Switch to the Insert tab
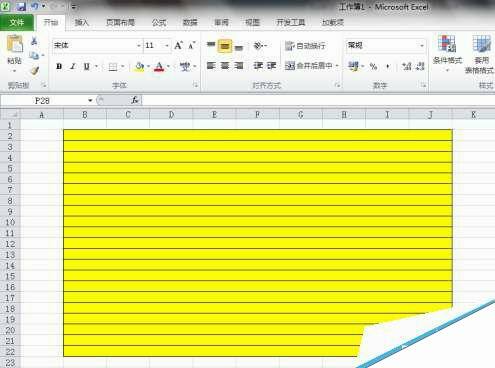 click(82, 22)
